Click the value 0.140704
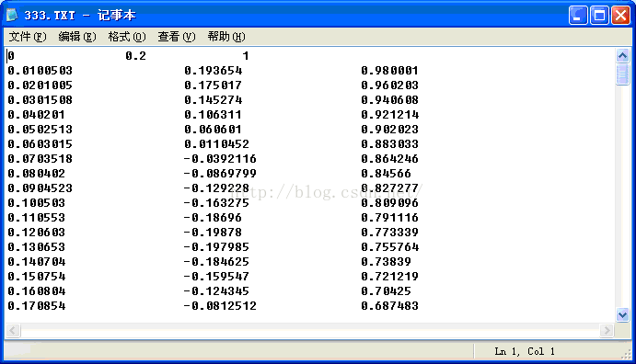Image resolution: width=636 pixels, height=364 pixels. 37,262
